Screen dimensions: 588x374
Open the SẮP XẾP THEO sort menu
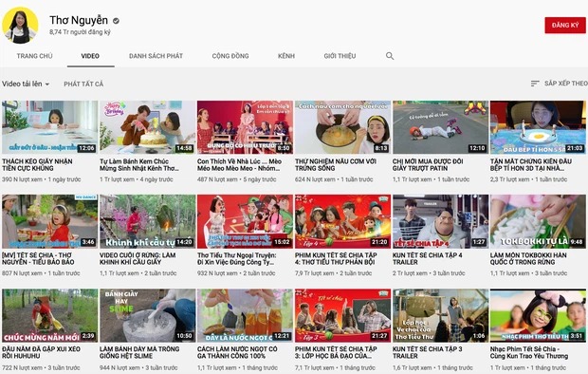[560, 84]
